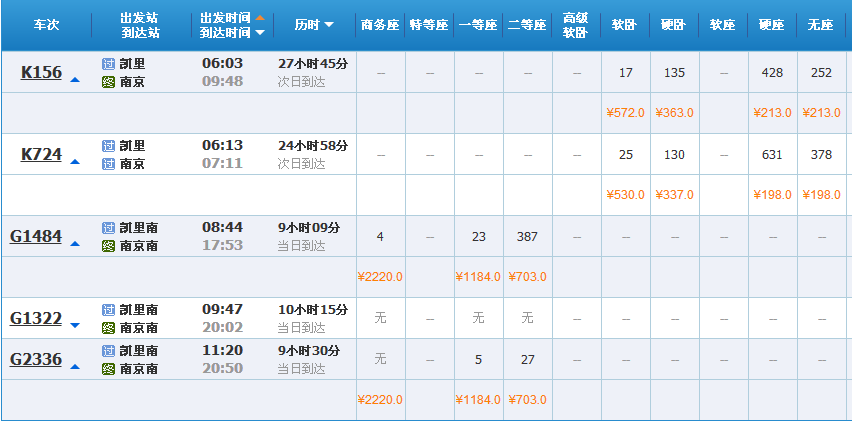Sort by 历时 down arrow

[329, 25]
